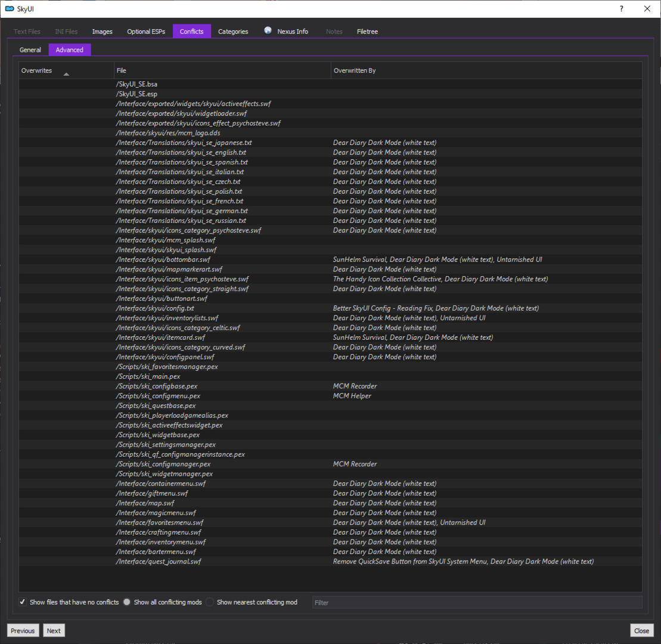Click the help question mark button

pos(622,8)
